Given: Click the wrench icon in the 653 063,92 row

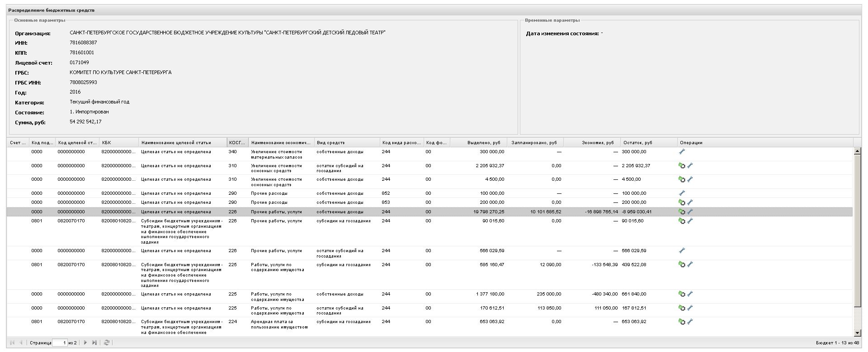Looking at the screenshot, I should (x=690, y=322).
